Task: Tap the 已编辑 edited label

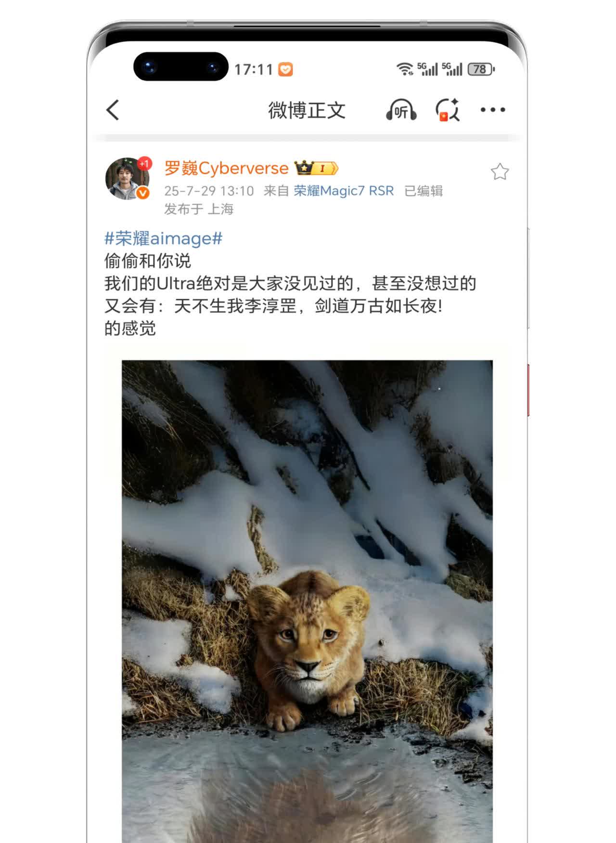Action: coord(423,191)
